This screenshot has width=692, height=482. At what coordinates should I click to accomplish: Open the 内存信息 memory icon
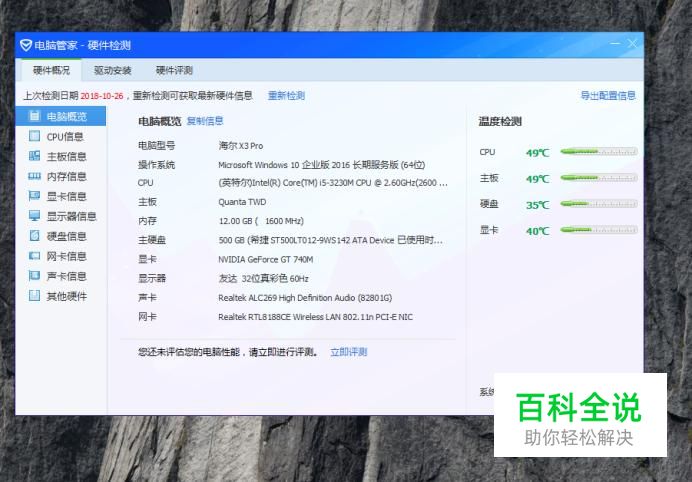point(34,176)
